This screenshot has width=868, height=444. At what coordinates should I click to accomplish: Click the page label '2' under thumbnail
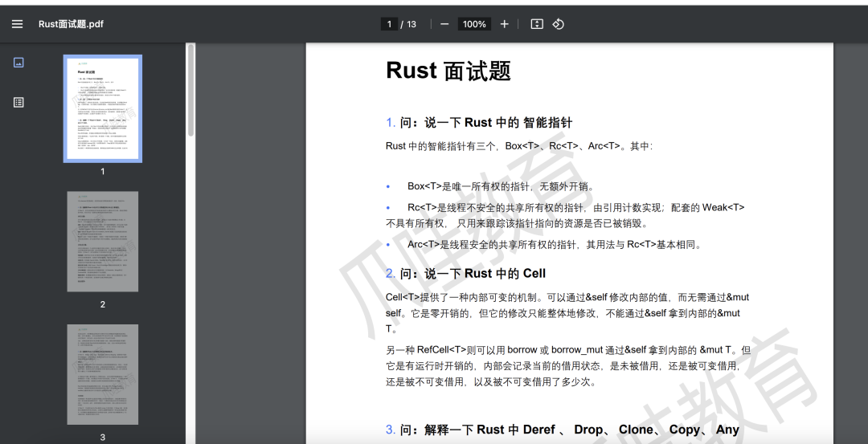click(102, 304)
